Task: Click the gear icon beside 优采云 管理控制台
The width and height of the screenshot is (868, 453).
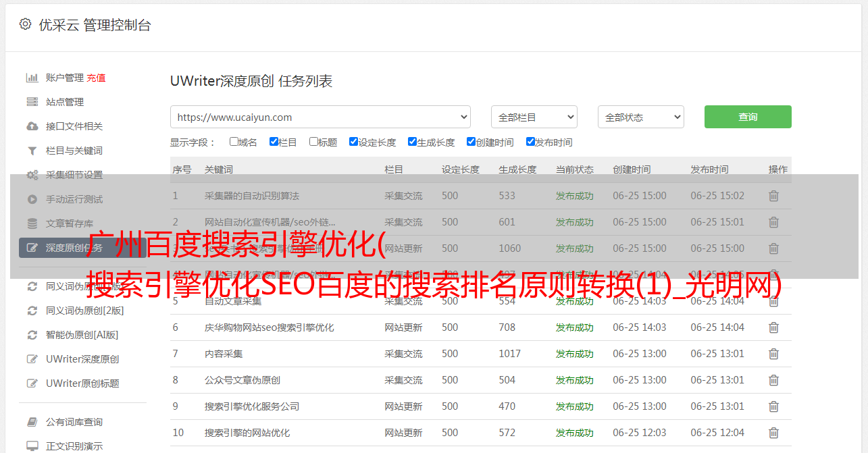Action: (25, 24)
